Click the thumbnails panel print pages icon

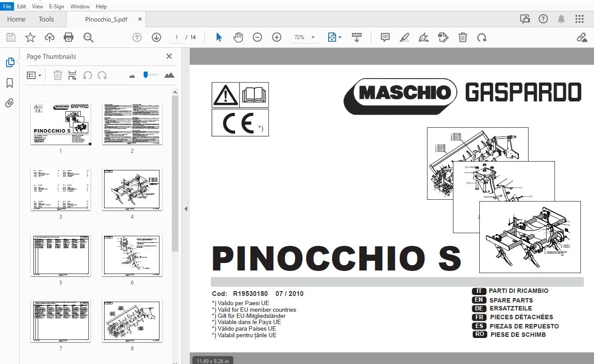[x=72, y=76]
